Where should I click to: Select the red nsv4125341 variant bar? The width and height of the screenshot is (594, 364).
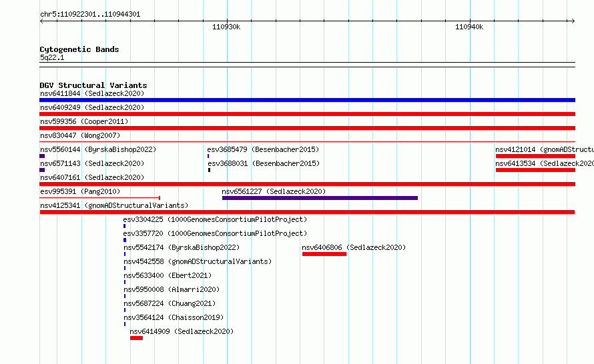(x=307, y=212)
